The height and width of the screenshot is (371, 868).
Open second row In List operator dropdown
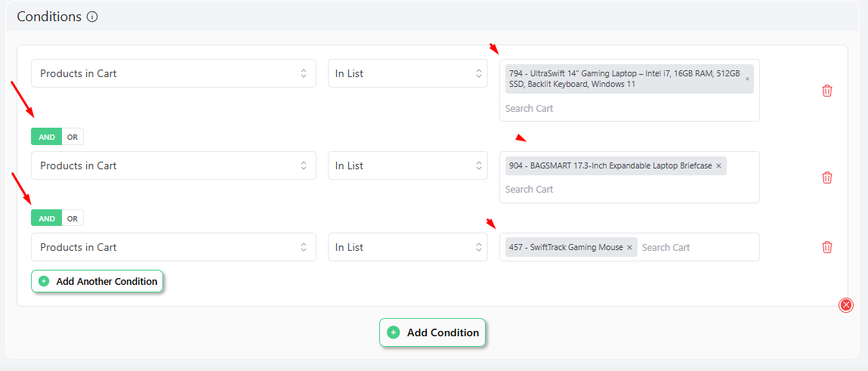407,165
